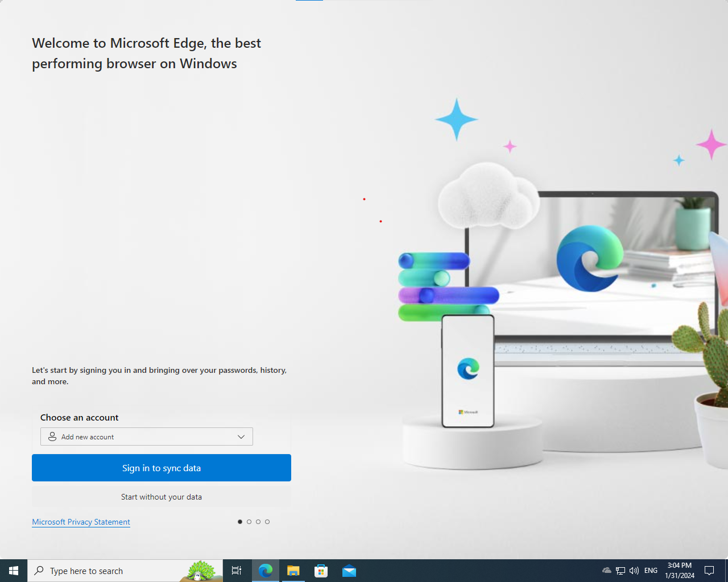The image size is (728, 582).
Task: Click the Let's start by signing you in text
Action: pyautogui.click(x=159, y=376)
